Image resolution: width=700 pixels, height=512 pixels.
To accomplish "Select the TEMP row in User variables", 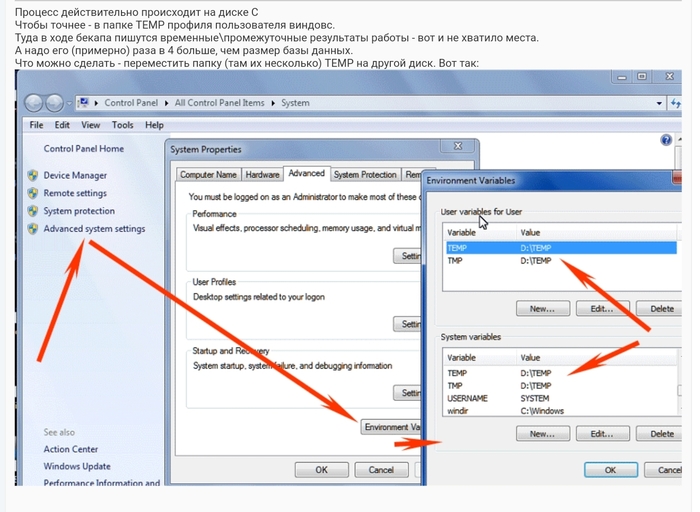I will 561,248.
